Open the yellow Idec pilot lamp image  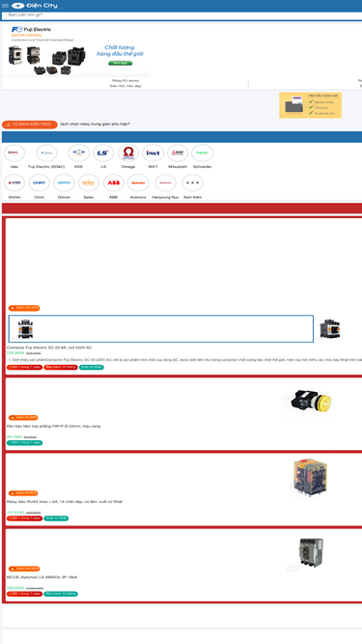[312, 401]
